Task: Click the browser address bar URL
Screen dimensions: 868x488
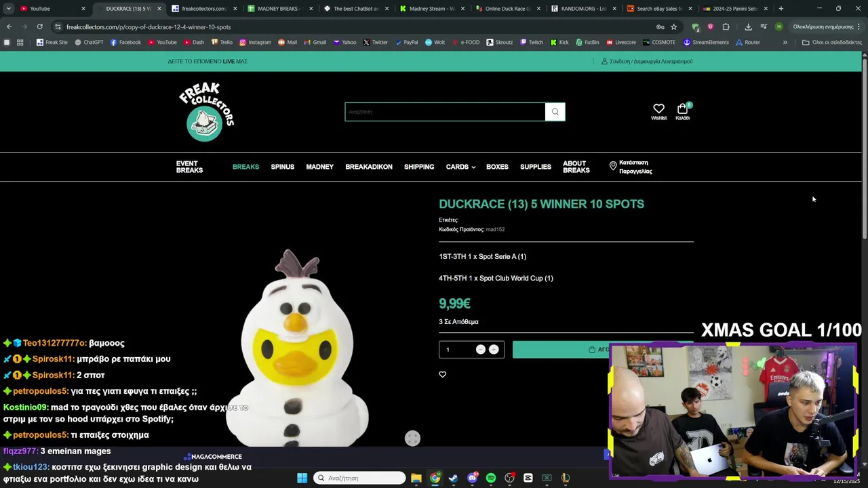Action: (x=149, y=27)
